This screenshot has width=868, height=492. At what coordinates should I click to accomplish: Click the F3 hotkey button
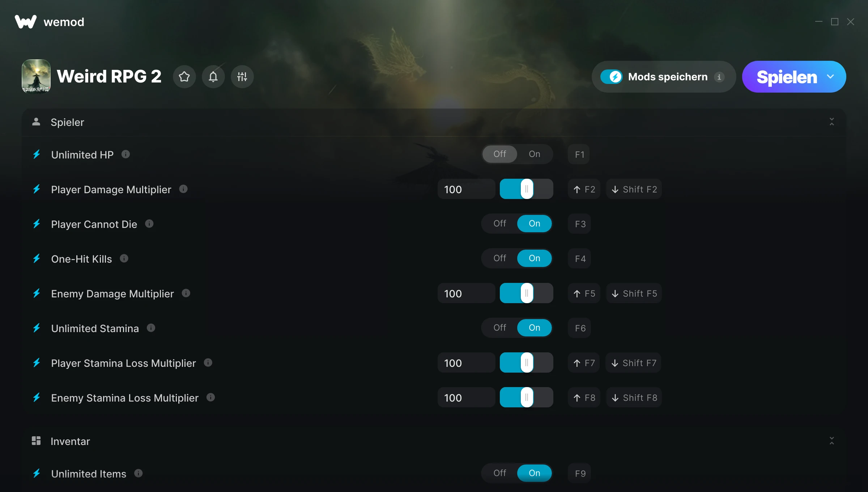pyautogui.click(x=580, y=224)
